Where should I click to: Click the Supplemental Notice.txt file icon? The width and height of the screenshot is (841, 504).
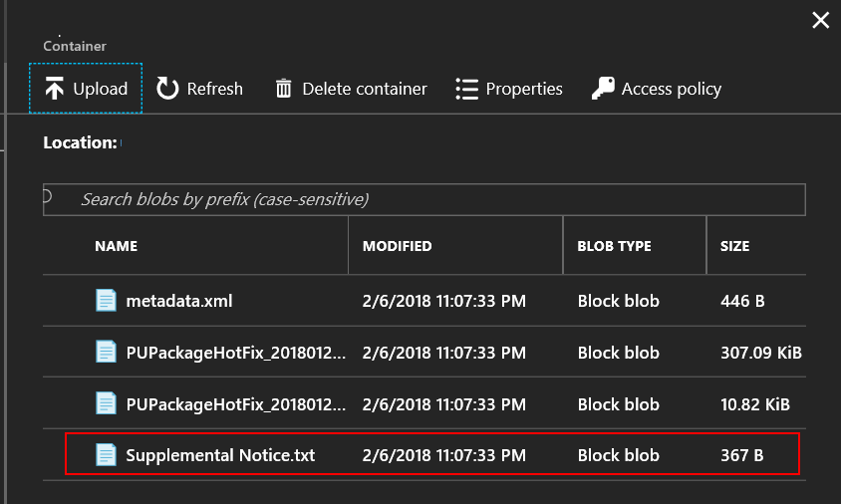(x=106, y=454)
